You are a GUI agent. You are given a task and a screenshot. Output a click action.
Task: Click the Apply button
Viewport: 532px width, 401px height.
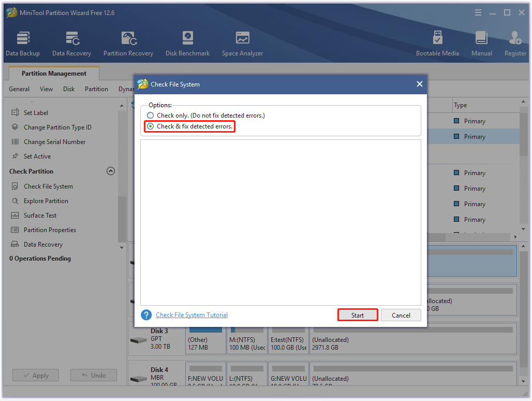point(36,375)
